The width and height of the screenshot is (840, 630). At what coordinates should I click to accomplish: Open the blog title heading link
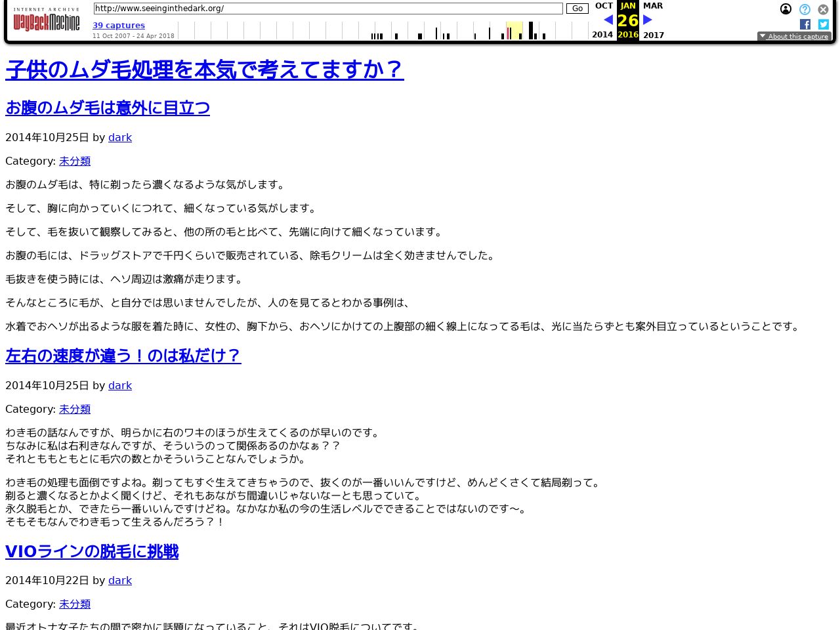(204, 70)
